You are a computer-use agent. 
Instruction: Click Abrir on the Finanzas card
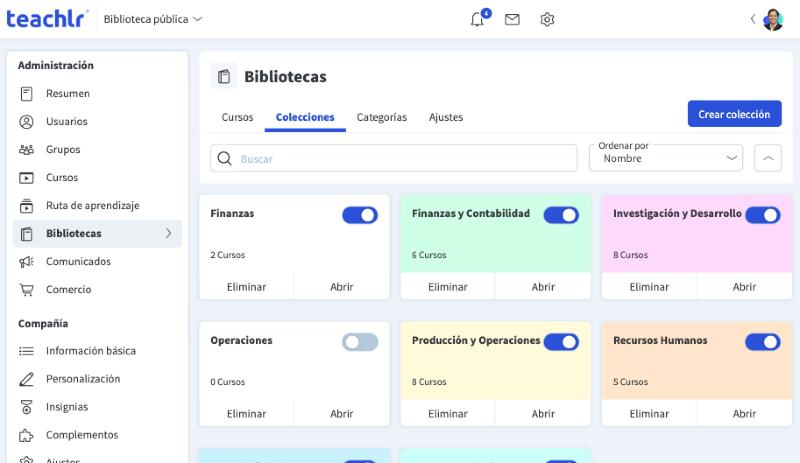click(341, 287)
